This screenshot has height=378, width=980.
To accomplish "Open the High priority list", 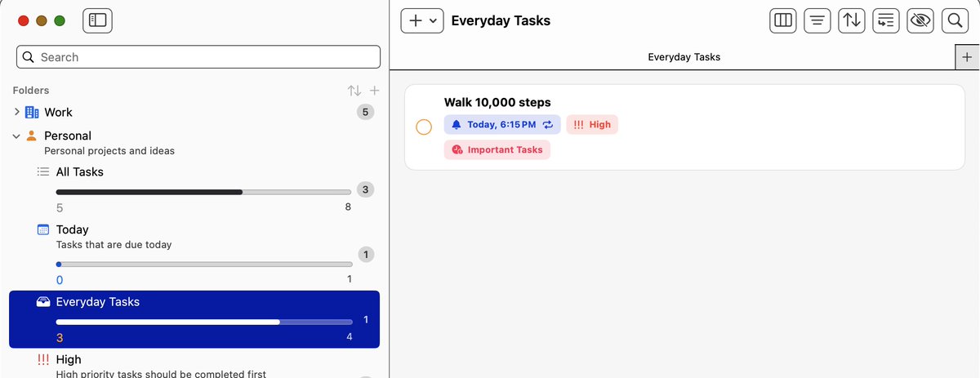I will (x=194, y=365).
